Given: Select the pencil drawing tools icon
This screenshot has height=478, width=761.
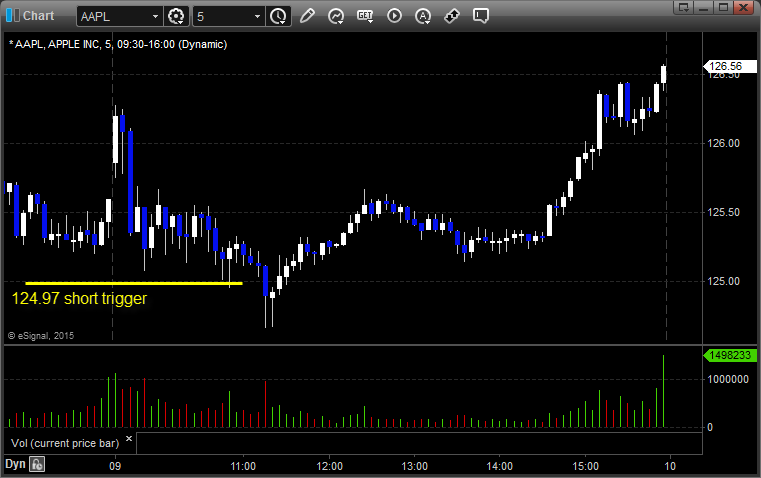Looking at the screenshot, I should [307, 16].
